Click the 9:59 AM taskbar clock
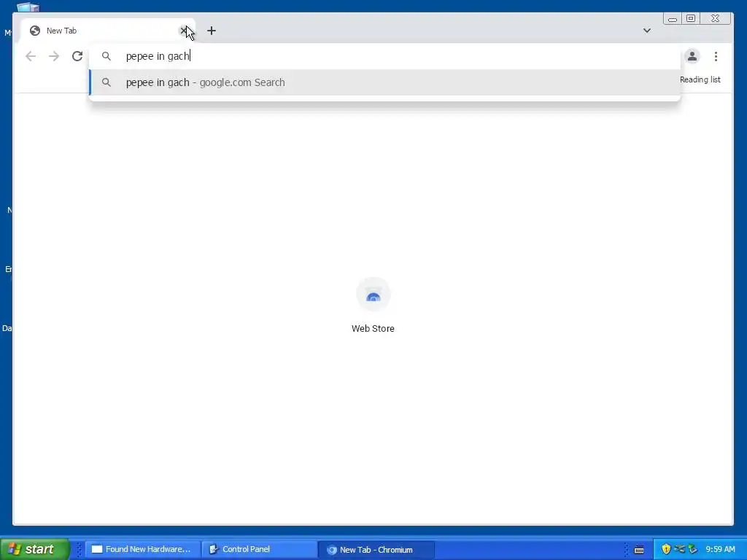Screen dimensions: 747x560 720,549
